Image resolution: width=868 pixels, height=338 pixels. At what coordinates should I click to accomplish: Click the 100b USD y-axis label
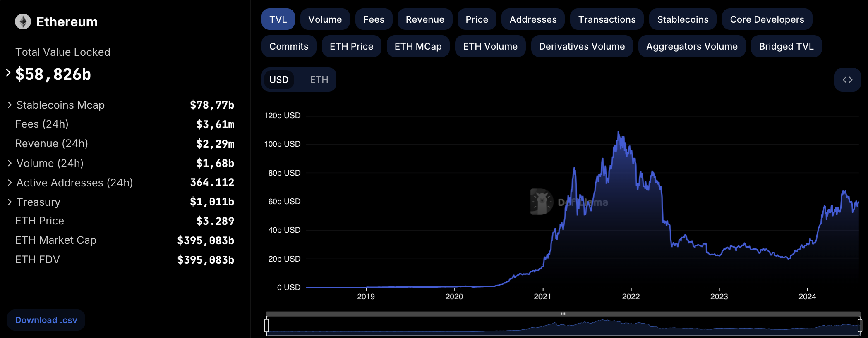(x=282, y=144)
